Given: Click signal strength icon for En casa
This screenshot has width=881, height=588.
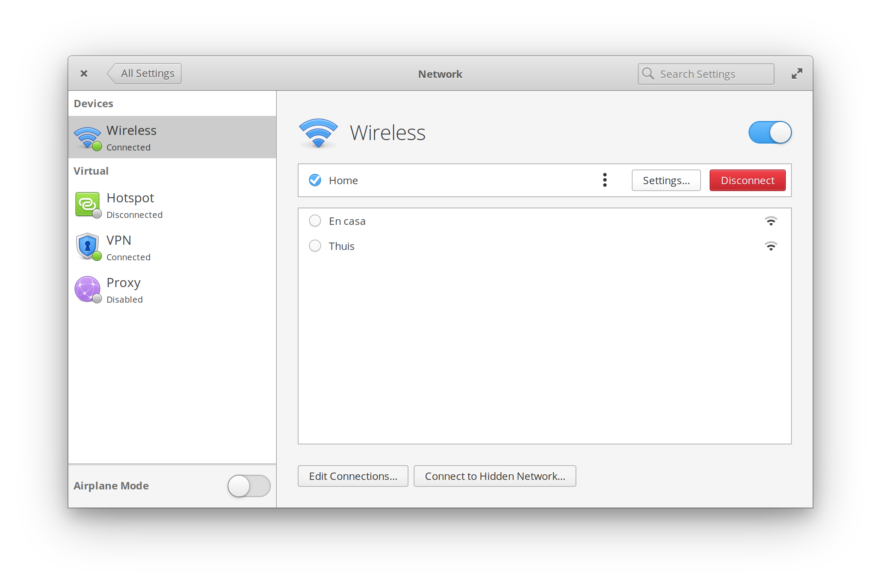Looking at the screenshot, I should (x=771, y=221).
